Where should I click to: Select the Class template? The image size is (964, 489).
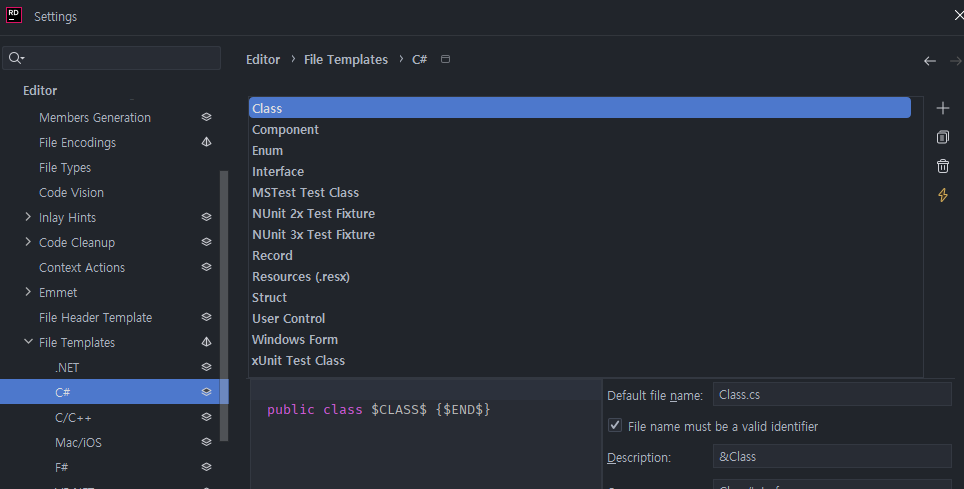(580, 108)
